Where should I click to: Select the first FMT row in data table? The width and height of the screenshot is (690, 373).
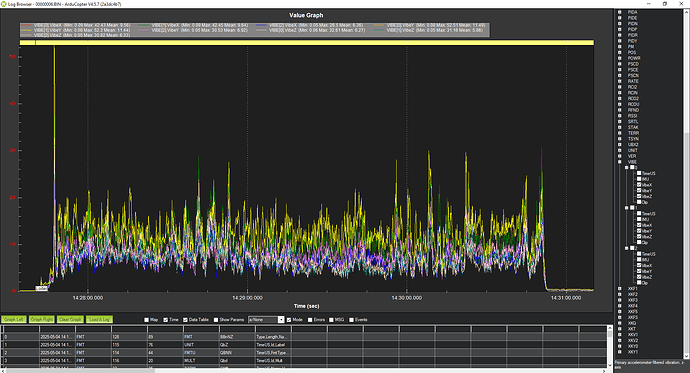coord(304,336)
